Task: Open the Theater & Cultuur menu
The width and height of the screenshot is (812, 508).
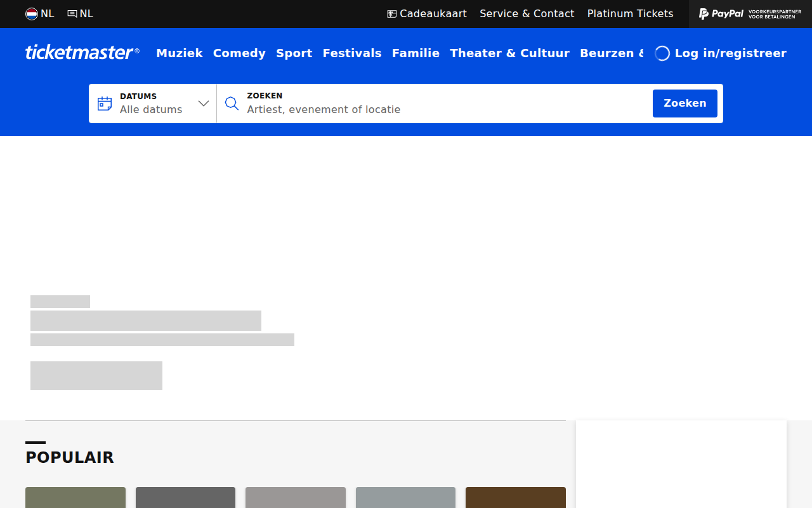Action: pyautogui.click(x=510, y=53)
